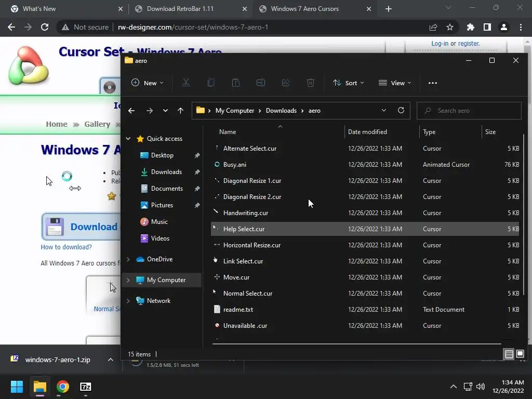Reload the Chrome page
532x399 pixels.
click(x=45, y=27)
